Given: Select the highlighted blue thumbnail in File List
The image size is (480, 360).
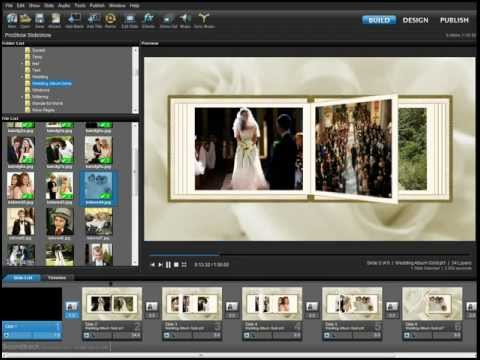Looking at the screenshot, I should coord(99,189).
